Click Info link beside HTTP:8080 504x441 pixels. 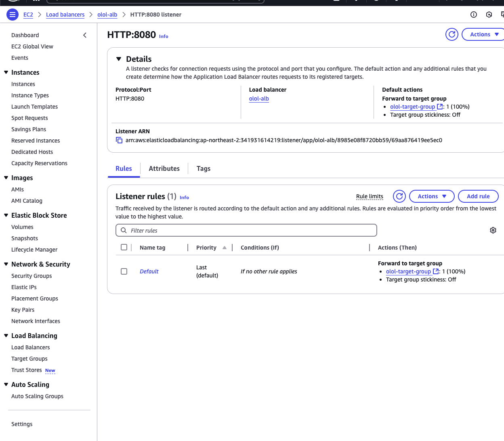pos(164,36)
